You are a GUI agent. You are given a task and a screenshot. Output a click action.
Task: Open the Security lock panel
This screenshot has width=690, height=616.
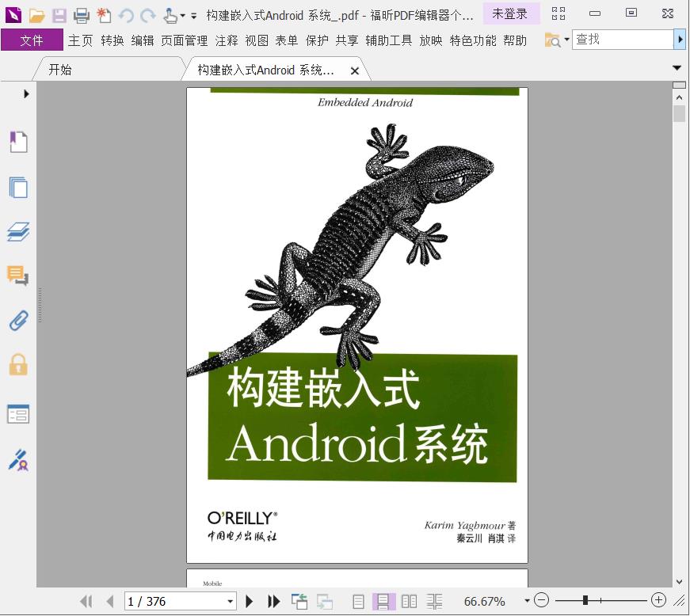(x=18, y=364)
